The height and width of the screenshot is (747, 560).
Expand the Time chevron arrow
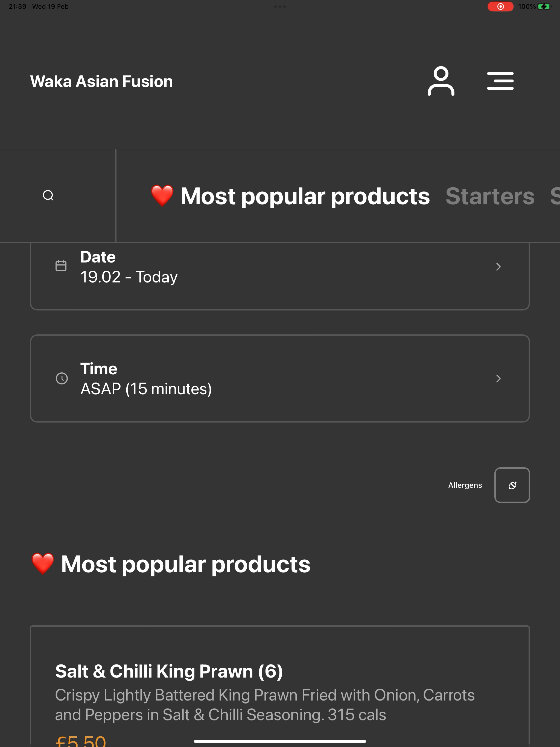click(x=498, y=379)
